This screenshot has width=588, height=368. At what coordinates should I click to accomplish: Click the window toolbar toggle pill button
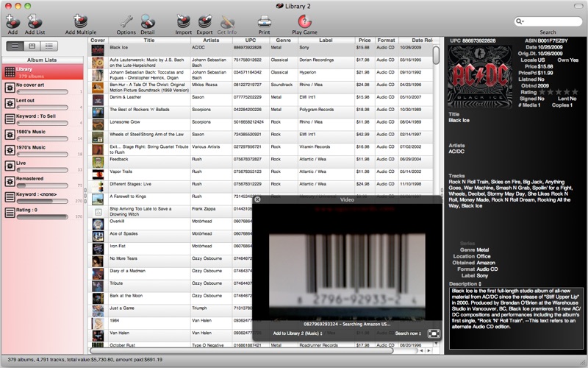[578, 6]
